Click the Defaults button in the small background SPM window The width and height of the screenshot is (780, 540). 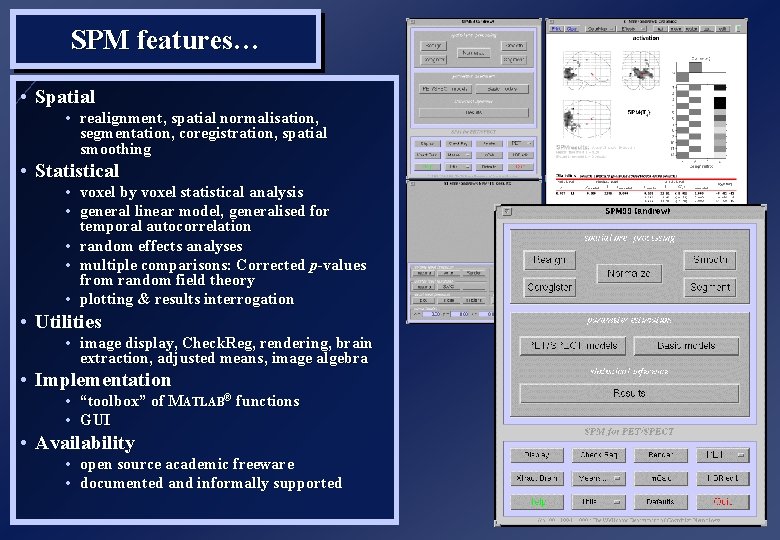489,167
